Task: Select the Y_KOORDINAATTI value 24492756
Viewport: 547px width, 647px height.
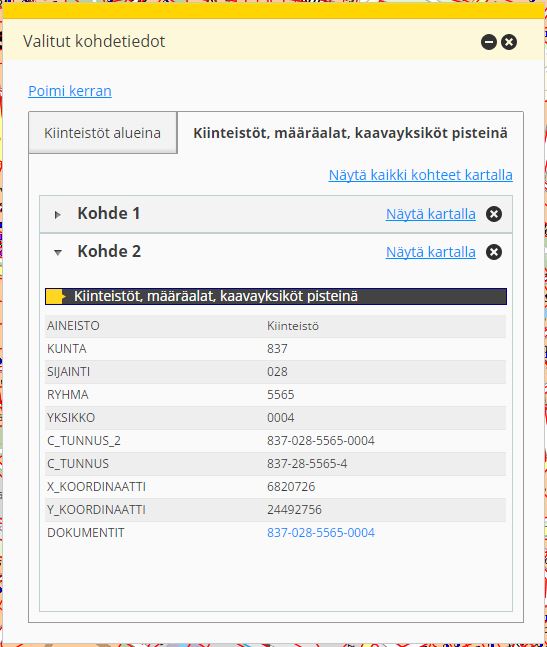Action: click(295, 510)
